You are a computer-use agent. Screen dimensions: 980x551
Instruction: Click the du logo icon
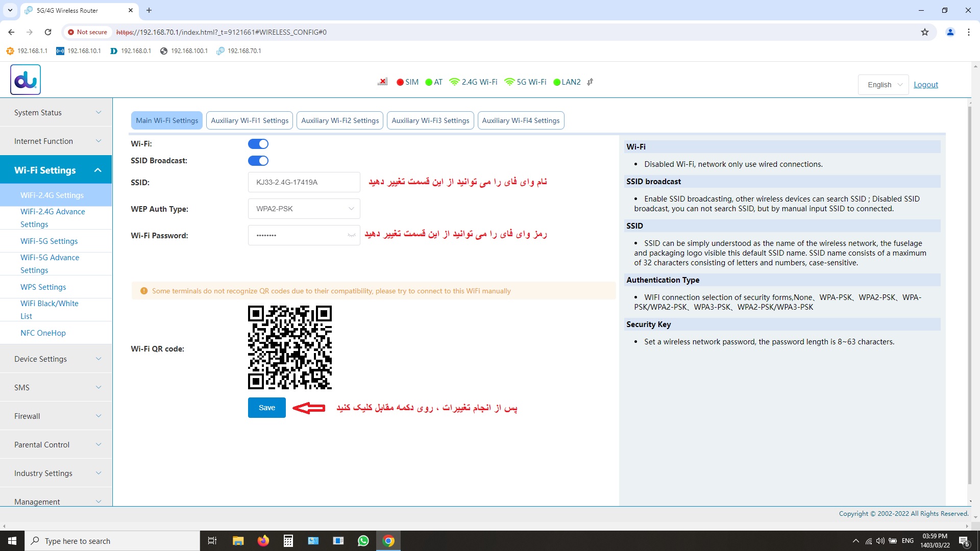pyautogui.click(x=26, y=80)
